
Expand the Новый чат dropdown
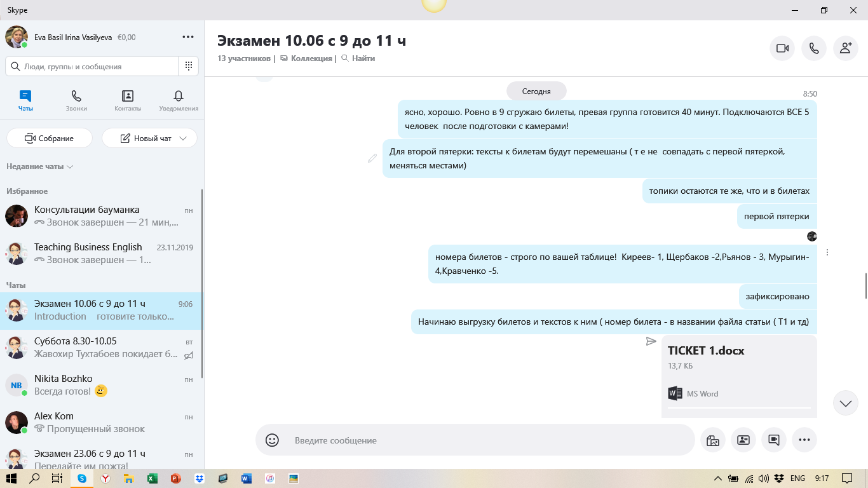(x=184, y=139)
